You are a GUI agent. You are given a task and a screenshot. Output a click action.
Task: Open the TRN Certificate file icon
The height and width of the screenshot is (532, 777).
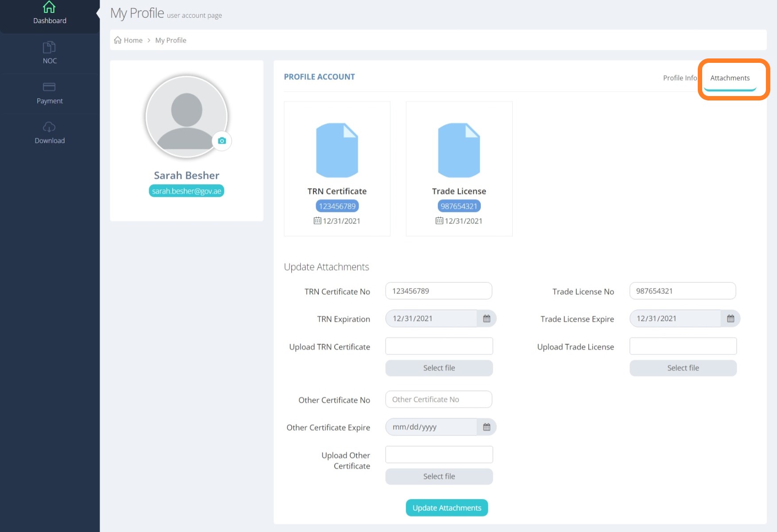(337, 150)
